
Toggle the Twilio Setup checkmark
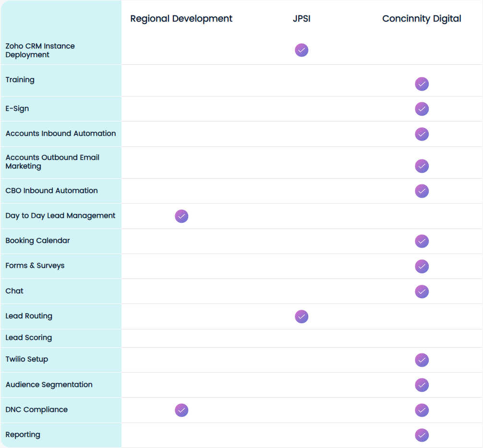(x=422, y=360)
